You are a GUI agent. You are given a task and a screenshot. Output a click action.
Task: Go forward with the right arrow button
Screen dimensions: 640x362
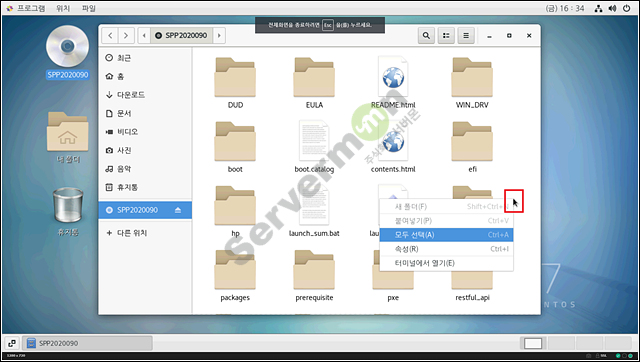[x=126, y=36]
